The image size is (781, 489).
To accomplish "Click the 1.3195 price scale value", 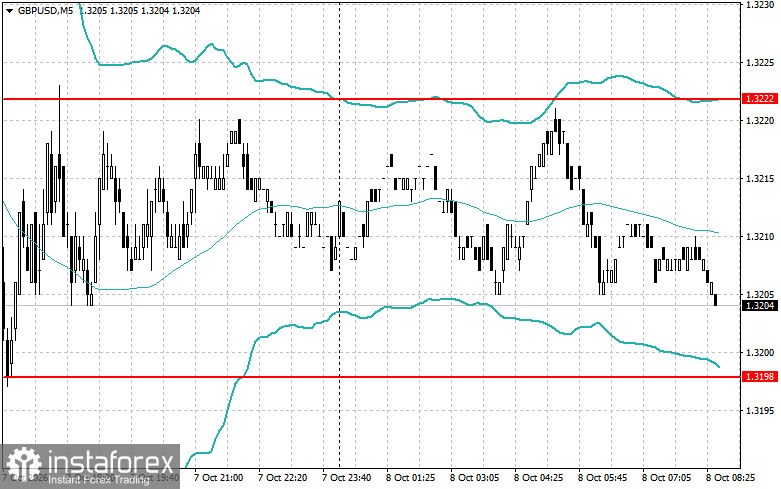I will coord(760,410).
